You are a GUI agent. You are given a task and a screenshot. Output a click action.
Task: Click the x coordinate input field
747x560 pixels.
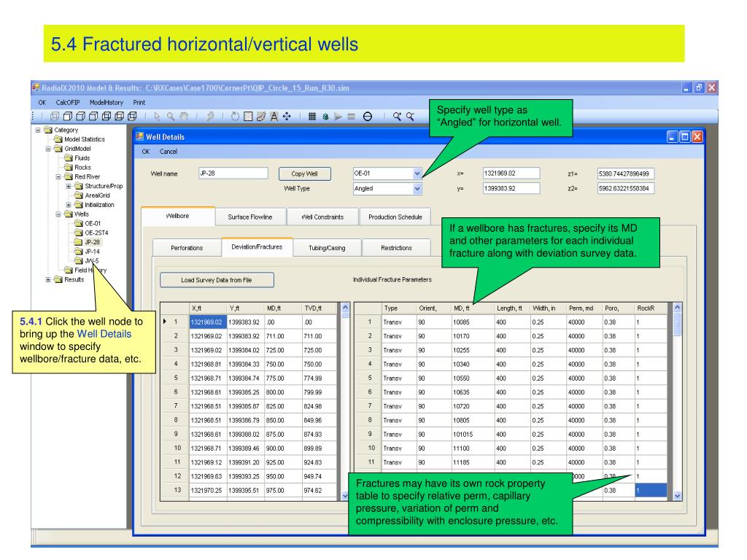click(511, 174)
